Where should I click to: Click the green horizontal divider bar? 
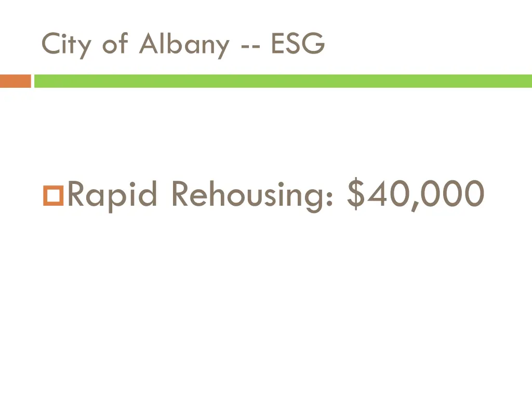point(283,81)
